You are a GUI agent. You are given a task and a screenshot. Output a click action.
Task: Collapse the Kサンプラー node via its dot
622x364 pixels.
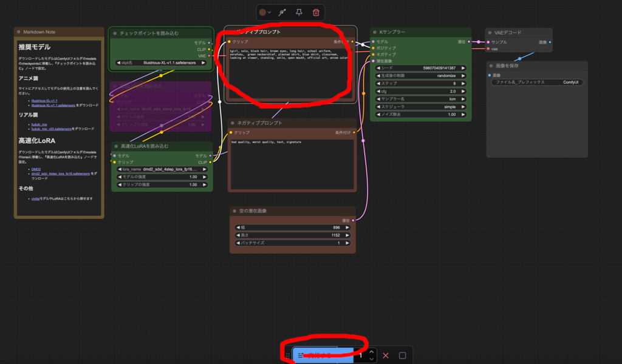tap(375, 32)
